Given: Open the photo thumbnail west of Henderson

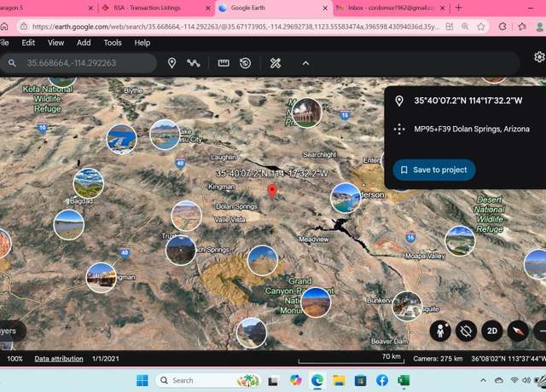Looking at the screenshot, I should point(346,198).
